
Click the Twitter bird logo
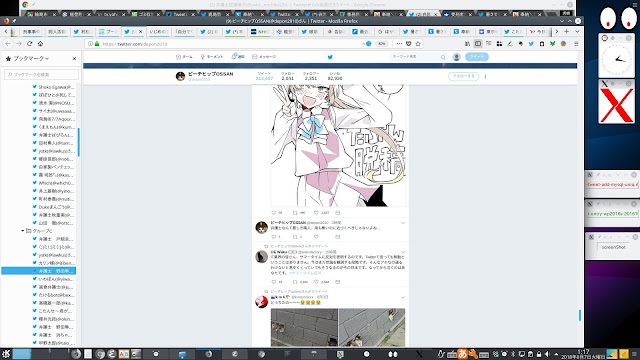(330, 57)
